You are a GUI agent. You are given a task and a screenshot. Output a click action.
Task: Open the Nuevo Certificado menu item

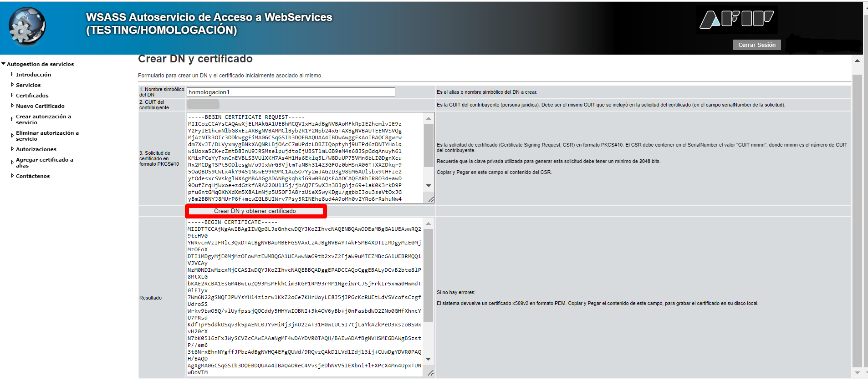click(40, 106)
